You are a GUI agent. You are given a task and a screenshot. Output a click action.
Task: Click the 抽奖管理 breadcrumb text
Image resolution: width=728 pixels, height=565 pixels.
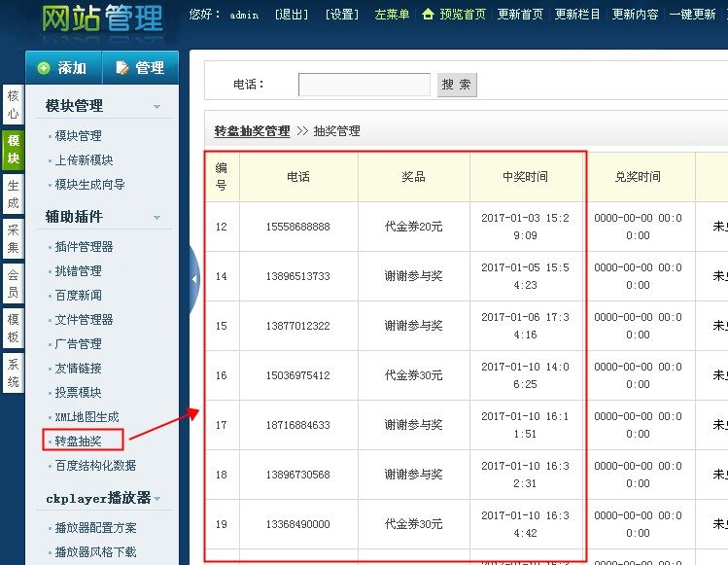point(336,131)
